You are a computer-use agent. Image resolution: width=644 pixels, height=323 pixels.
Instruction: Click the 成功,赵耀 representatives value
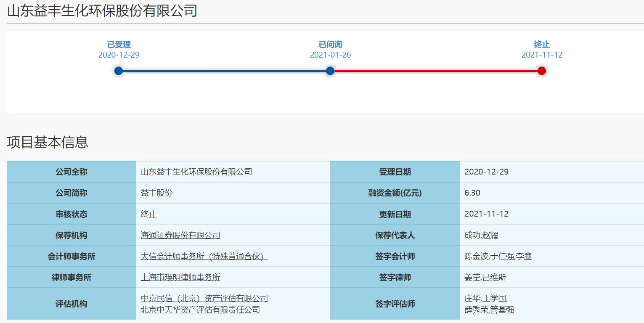click(x=481, y=235)
